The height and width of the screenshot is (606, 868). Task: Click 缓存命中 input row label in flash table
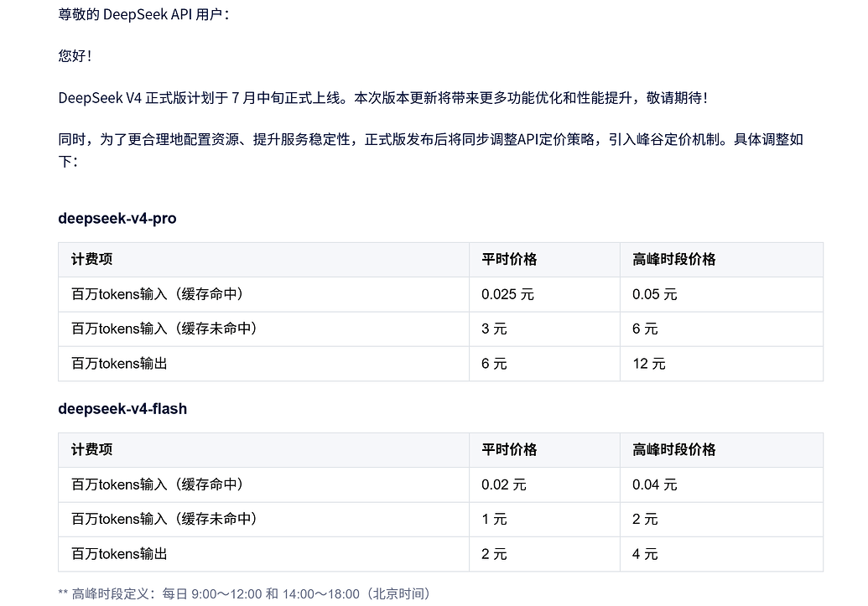pos(158,484)
